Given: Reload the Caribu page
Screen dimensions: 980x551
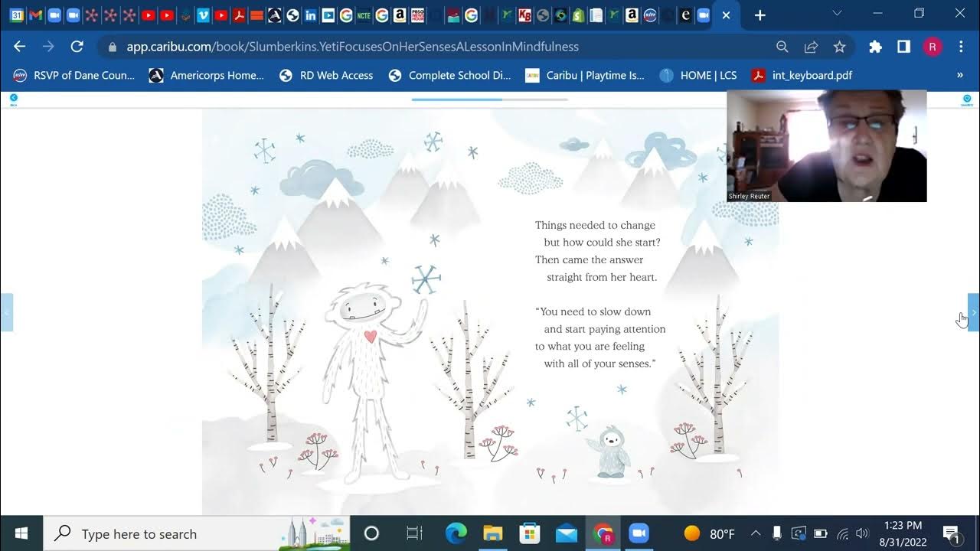Looking at the screenshot, I should [x=77, y=47].
